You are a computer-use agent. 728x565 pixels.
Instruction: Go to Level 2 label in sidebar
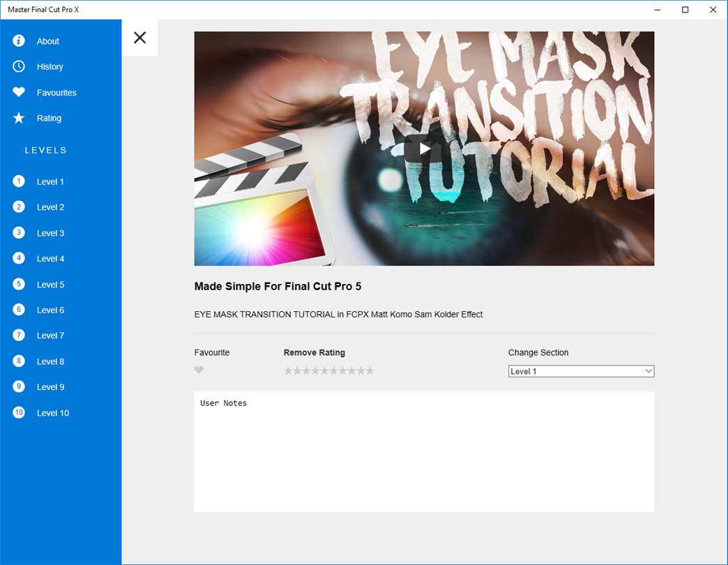[x=51, y=208]
